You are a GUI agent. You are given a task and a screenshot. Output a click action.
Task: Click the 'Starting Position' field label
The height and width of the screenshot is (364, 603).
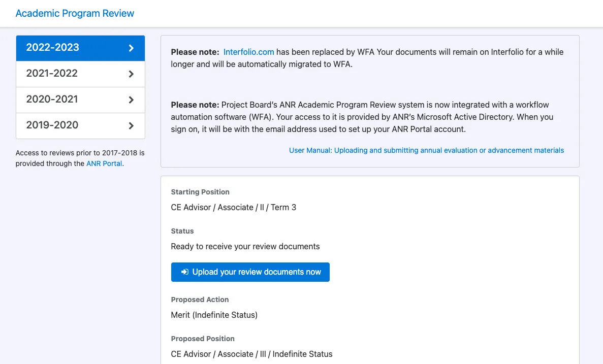click(200, 192)
